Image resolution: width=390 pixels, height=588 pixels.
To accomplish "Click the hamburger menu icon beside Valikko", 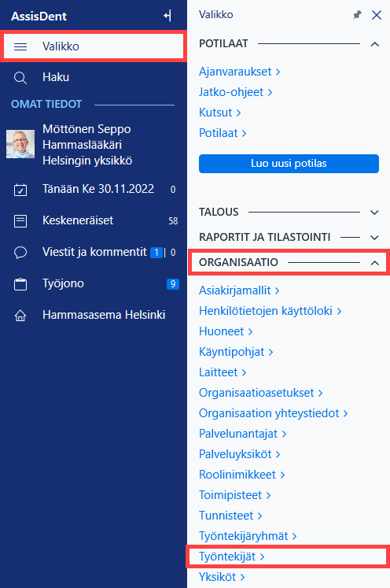I will (20, 46).
